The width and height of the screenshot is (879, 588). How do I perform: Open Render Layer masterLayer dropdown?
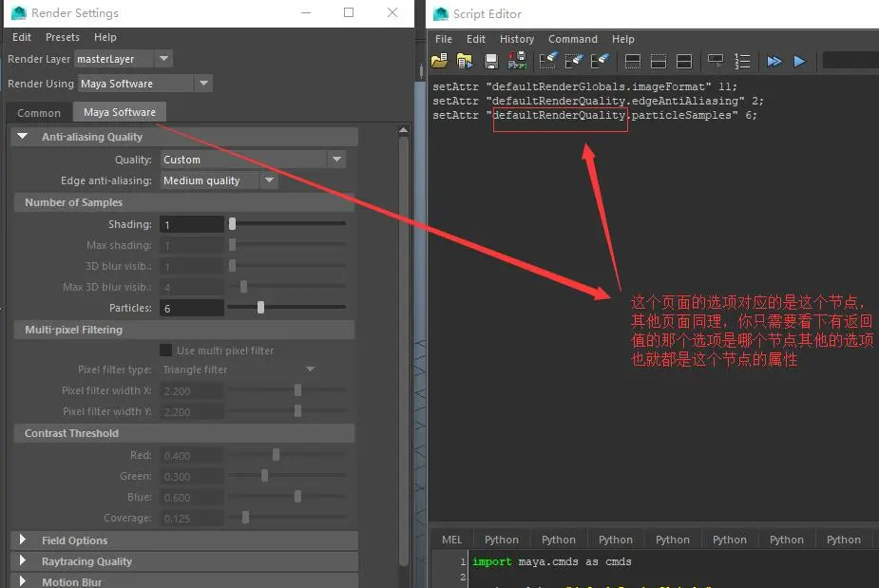click(x=123, y=59)
